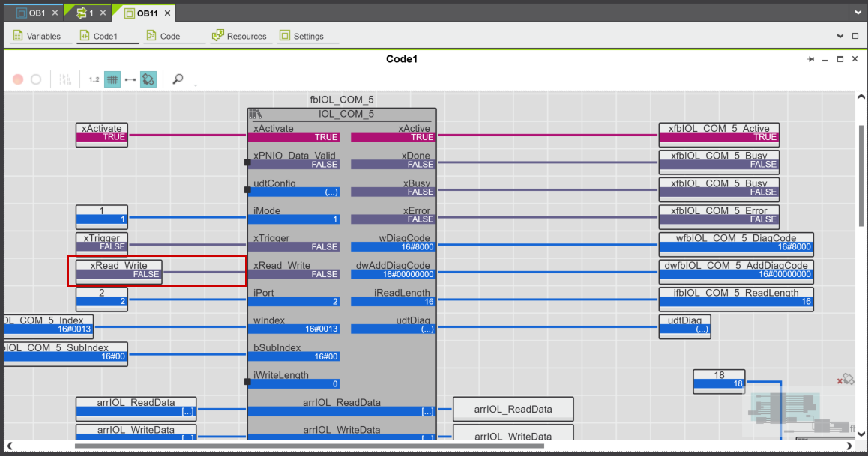Click the magnifier search icon in toolbar
Image resolution: width=868 pixels, height=456 pixels.
coord(178,79)
